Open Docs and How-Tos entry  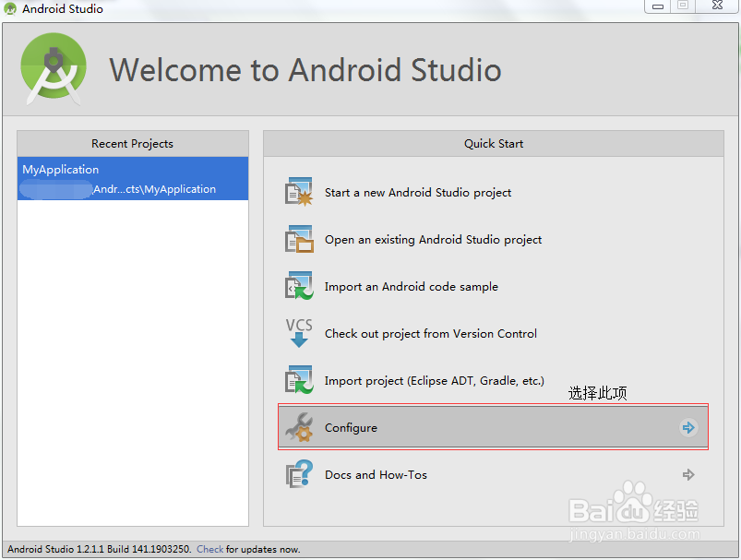[493, 474]
